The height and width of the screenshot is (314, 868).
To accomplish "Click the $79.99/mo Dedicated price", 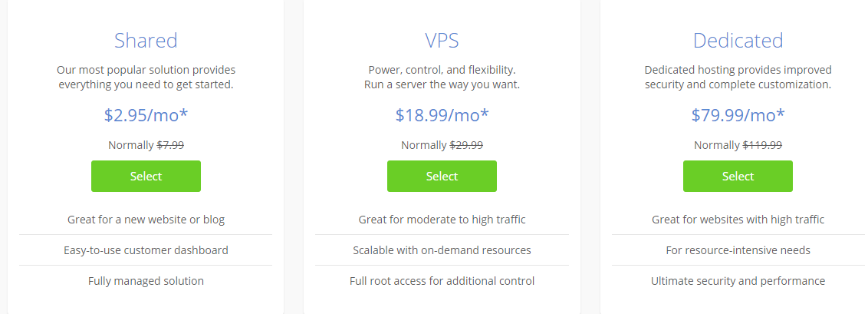I will pyautogui.click(x=738, y=114).
